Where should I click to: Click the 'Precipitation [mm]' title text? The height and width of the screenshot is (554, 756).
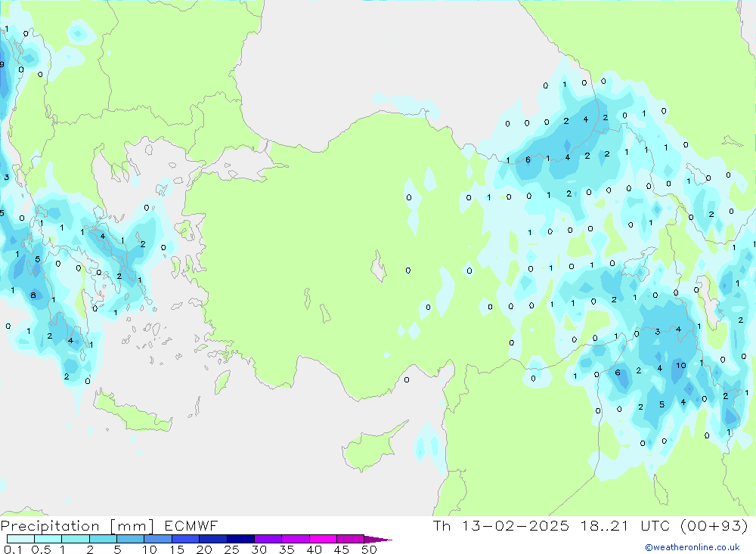tap(77, 526)
